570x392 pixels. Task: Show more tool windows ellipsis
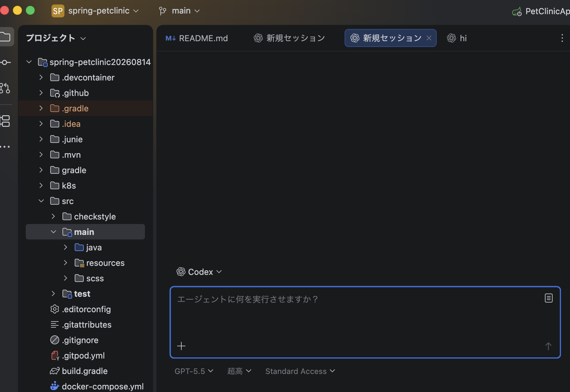point(5,147)
